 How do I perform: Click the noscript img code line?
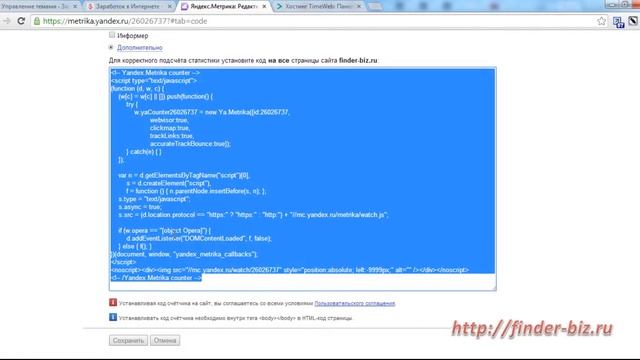[290, 270]
